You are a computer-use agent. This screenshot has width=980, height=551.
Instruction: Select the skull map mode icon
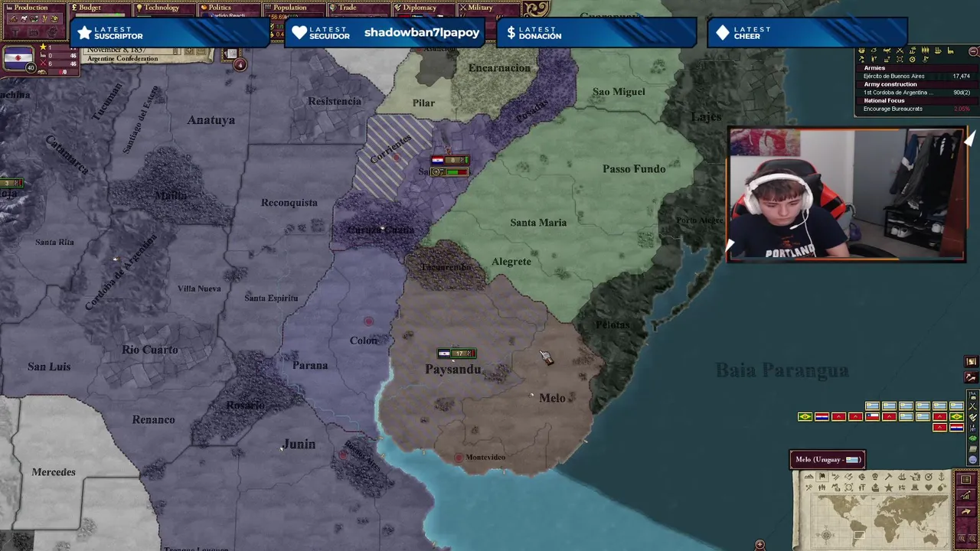tap(875, 476)
